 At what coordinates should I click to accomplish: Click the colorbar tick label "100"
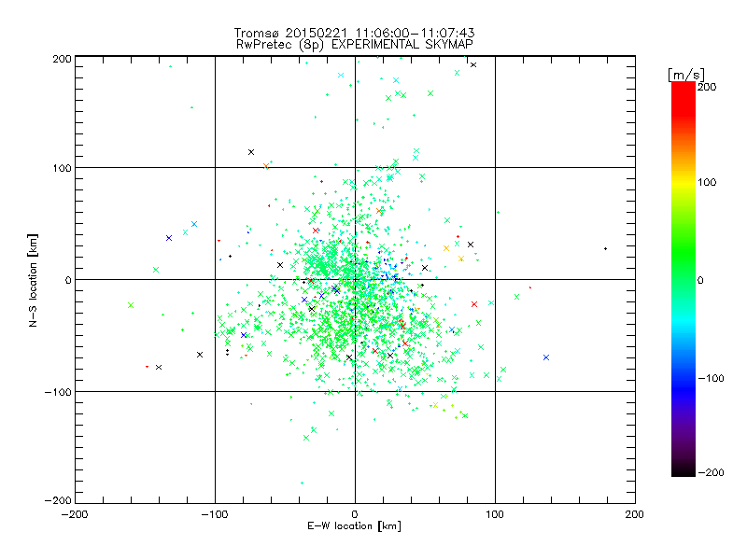coord(707,182)
